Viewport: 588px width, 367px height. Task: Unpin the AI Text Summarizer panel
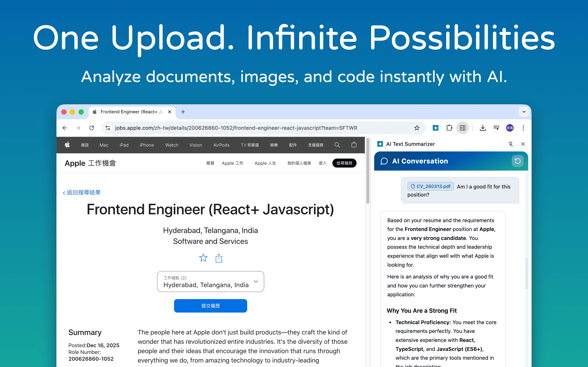tap(511, 144)
